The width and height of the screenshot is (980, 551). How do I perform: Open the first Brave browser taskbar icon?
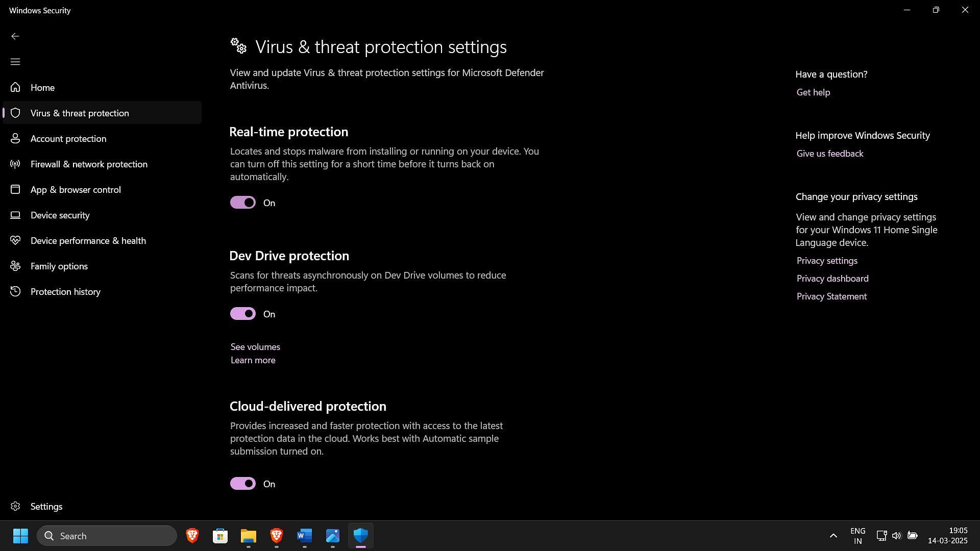tap(192, 536)
